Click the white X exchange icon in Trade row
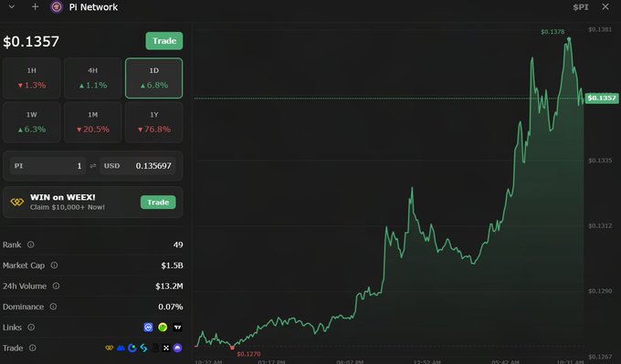This screenshot has height=364, width=621. point(166,348)
